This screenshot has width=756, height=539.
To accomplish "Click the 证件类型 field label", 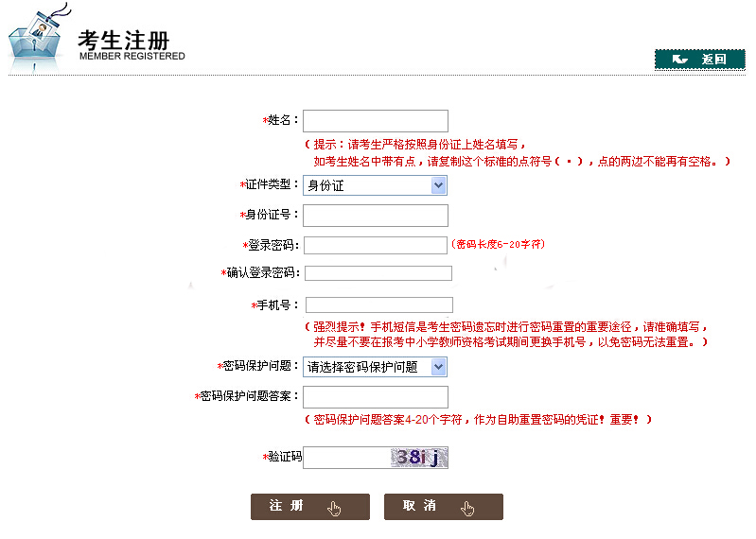I will [x=270, y=184].
